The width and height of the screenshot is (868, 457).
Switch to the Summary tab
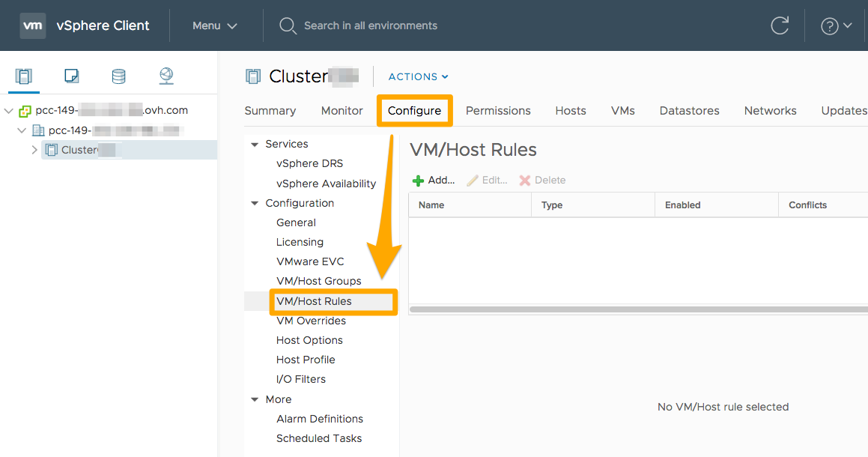pos(270,111)
